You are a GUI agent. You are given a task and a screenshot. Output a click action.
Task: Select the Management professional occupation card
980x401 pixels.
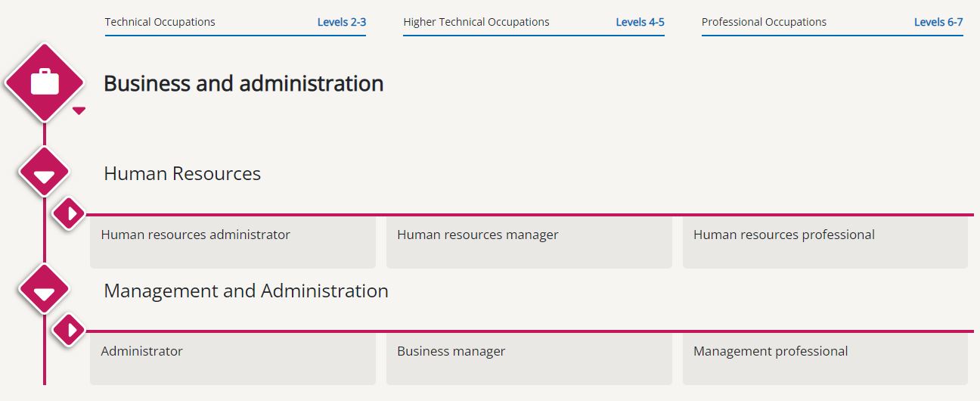pyautogui.click(x=825, y=359)
